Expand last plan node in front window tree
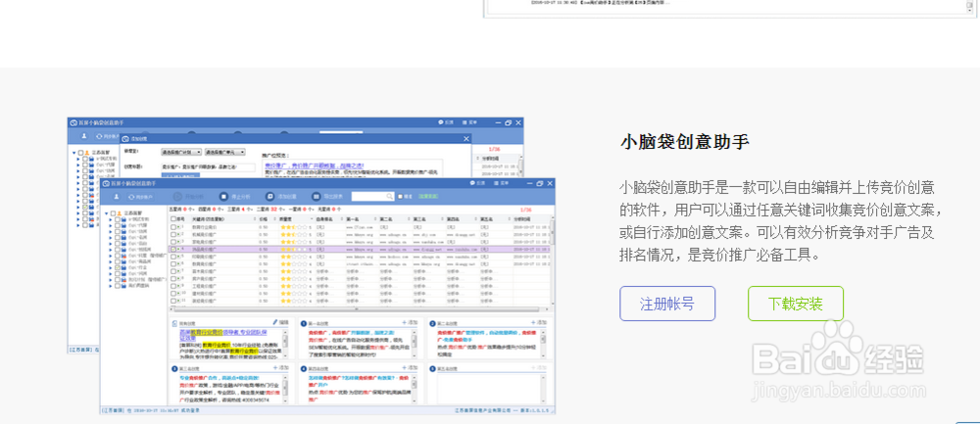This screenshot has height=424, width=980. 112,285
